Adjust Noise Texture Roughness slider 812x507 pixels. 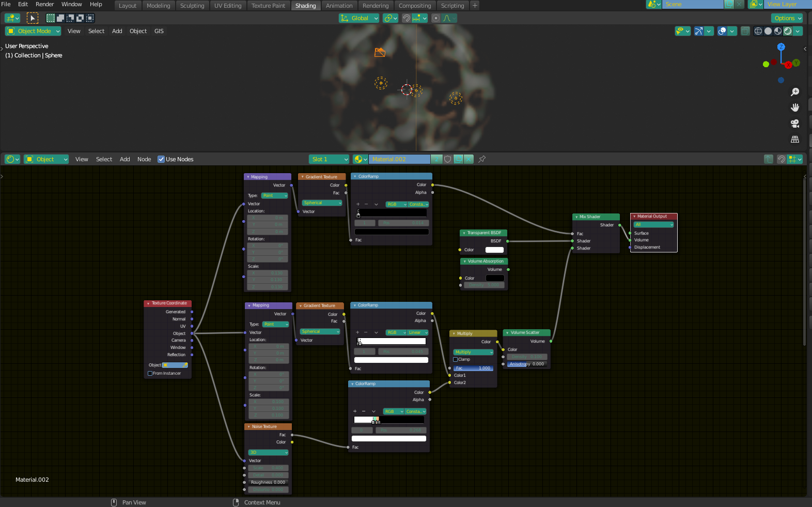tap(268, 482)
